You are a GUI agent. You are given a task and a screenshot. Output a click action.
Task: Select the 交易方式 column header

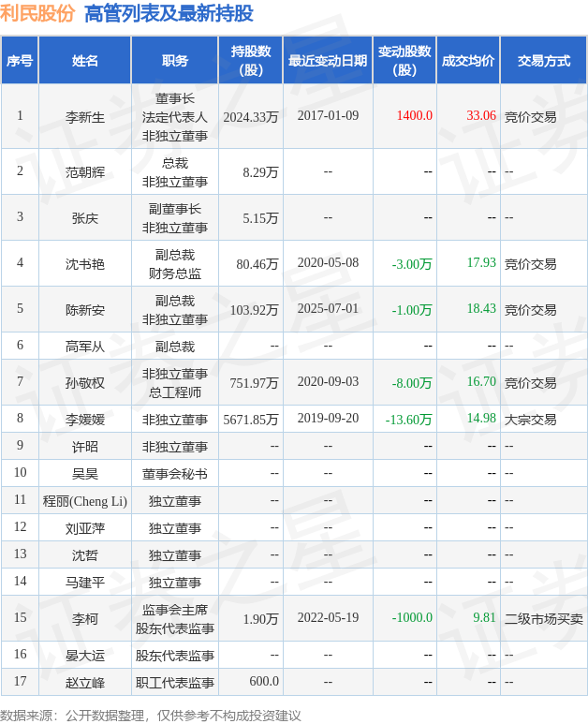point(544,61)
